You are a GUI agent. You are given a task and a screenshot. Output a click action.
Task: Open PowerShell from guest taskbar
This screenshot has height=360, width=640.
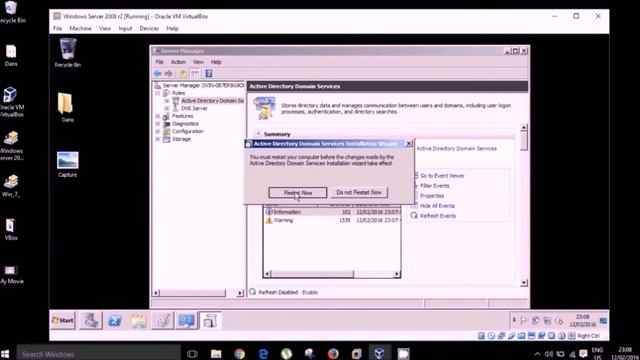click(115, 321)
